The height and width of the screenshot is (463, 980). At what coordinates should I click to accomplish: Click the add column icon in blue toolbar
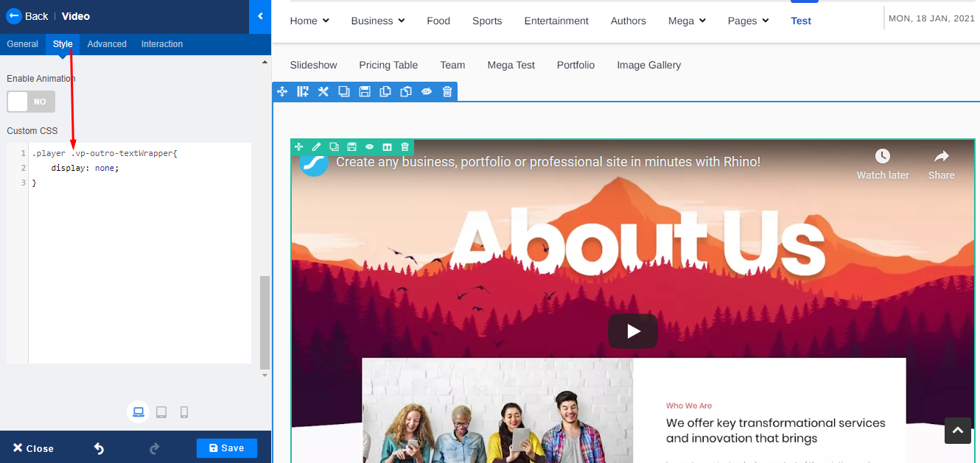pyautogui.click(x=303, y=91)
